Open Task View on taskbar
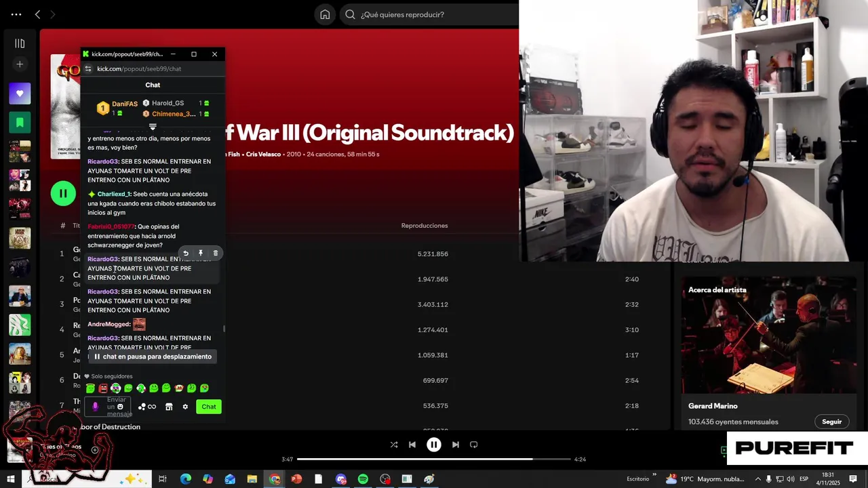Screen dimensions: 868x488 click(x=163, y=479)
